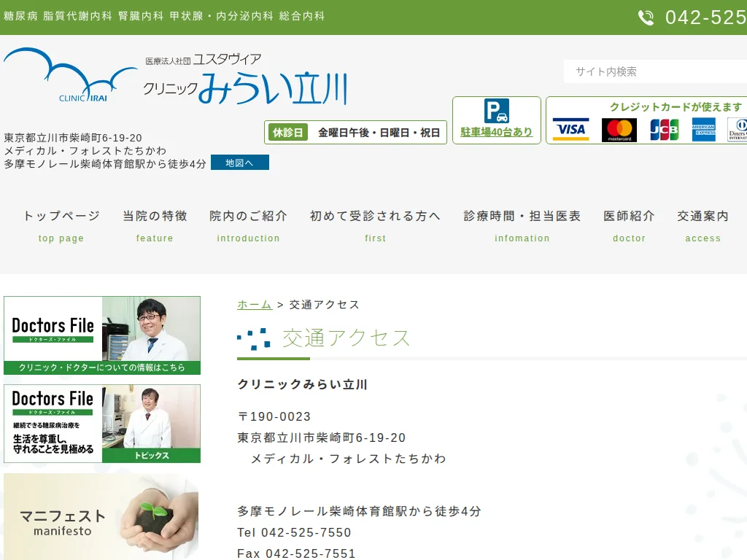Click メディカル・フォレストたちかわ in main content
747x560 pixels.
coord(348,459)
